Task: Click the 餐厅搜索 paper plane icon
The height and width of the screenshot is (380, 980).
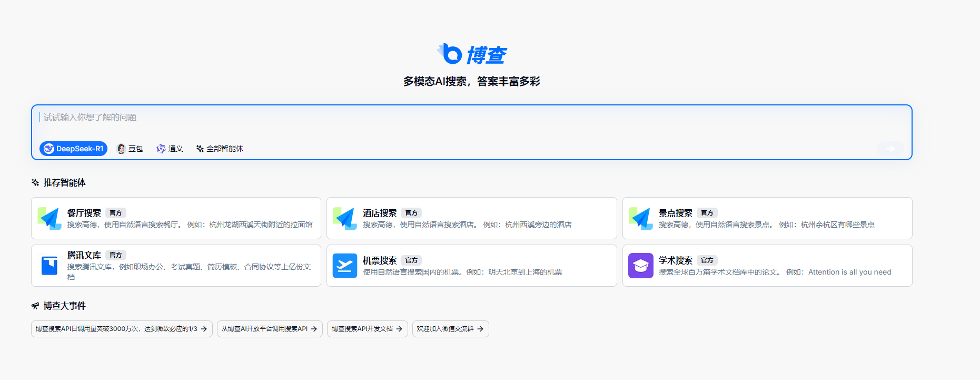Action: [50, 218]
